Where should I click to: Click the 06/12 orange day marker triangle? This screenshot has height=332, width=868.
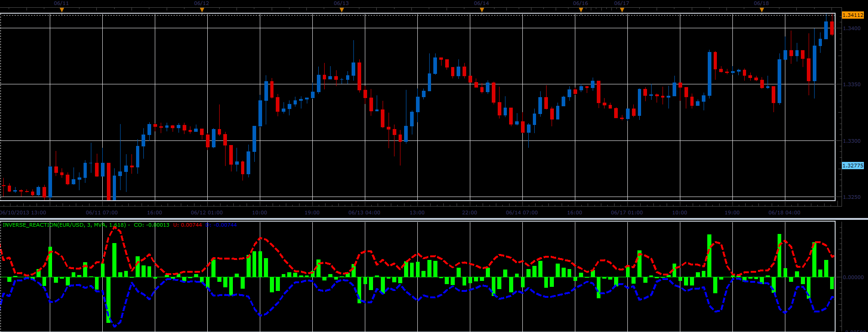202,10
